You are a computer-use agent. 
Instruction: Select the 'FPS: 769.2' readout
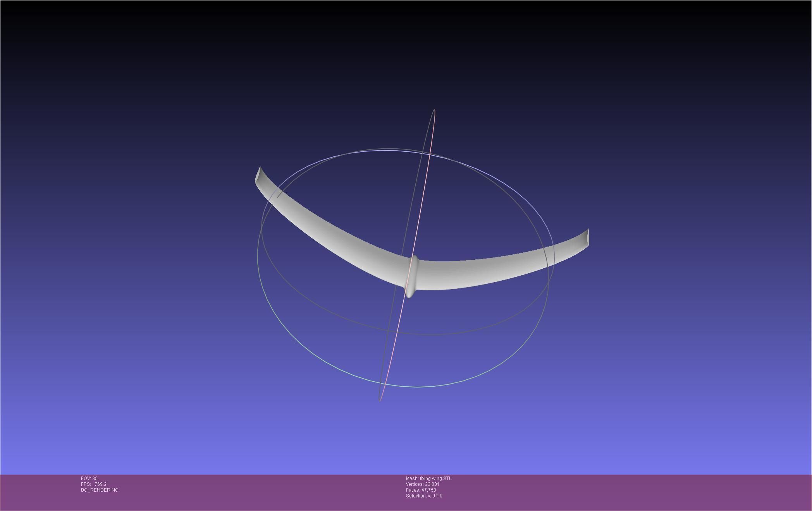pos(94,484)
